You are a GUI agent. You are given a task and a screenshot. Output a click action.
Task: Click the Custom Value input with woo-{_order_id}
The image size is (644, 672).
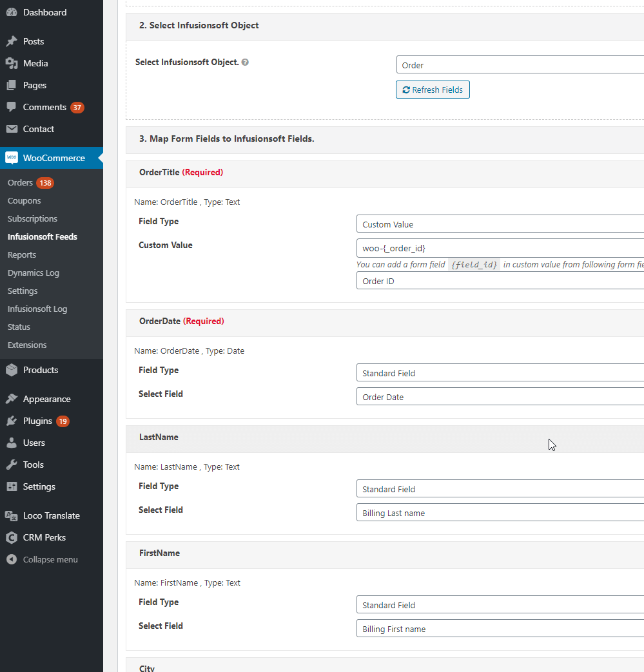pyautogui.click(x=500, y=248)
